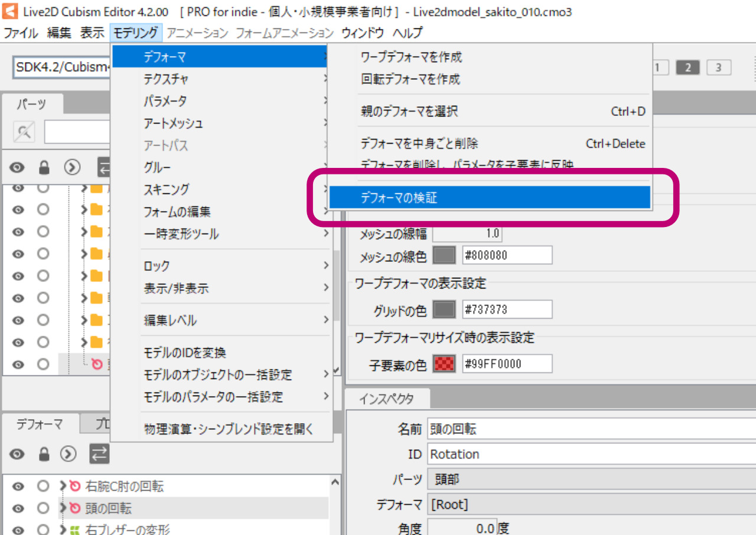
Task: Open the アートメッシュ submenu
Action: tap(221, 123)
